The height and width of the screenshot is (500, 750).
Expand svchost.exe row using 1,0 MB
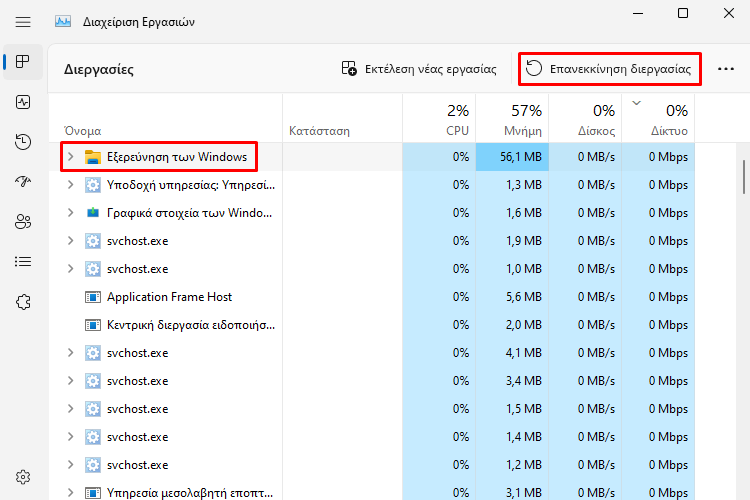70,268
